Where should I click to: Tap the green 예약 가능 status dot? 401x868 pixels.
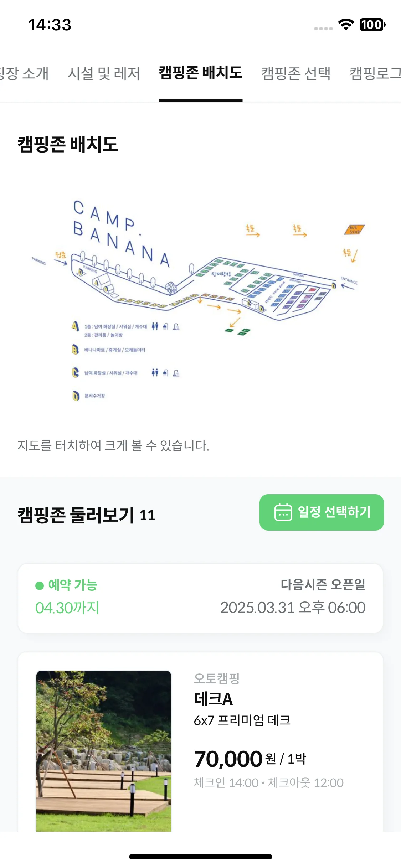click(x=40, y=585)
